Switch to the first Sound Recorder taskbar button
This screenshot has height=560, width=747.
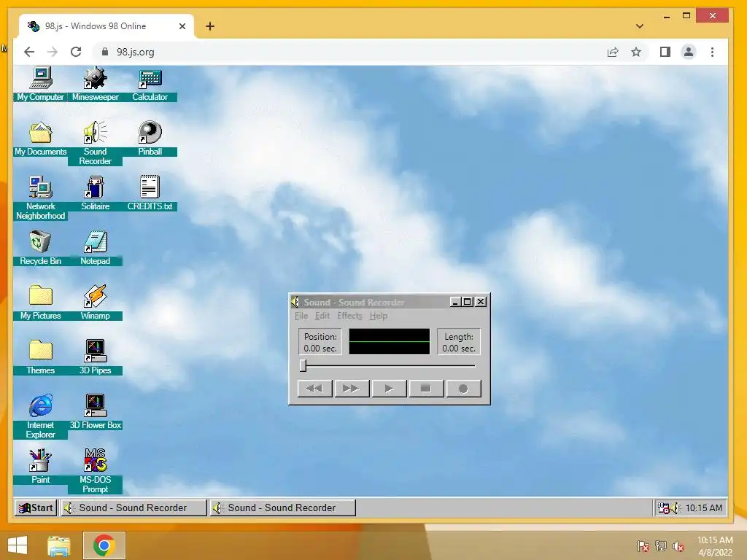click(x=133, y=507)
